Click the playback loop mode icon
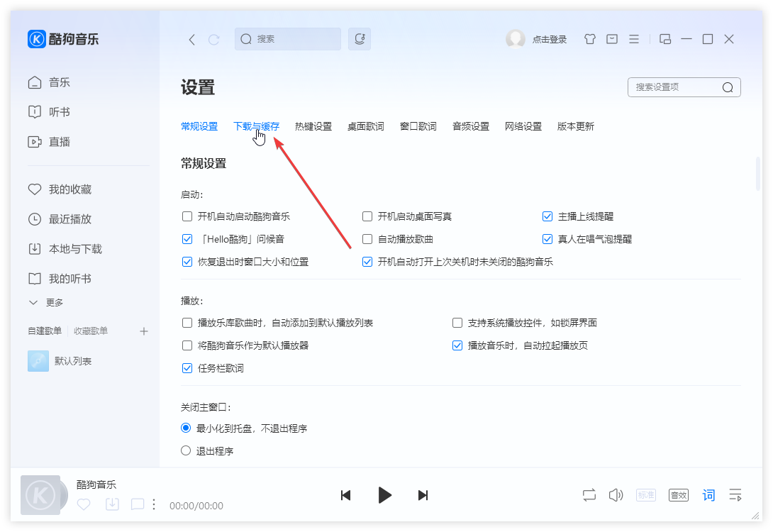 coord(589,495)
